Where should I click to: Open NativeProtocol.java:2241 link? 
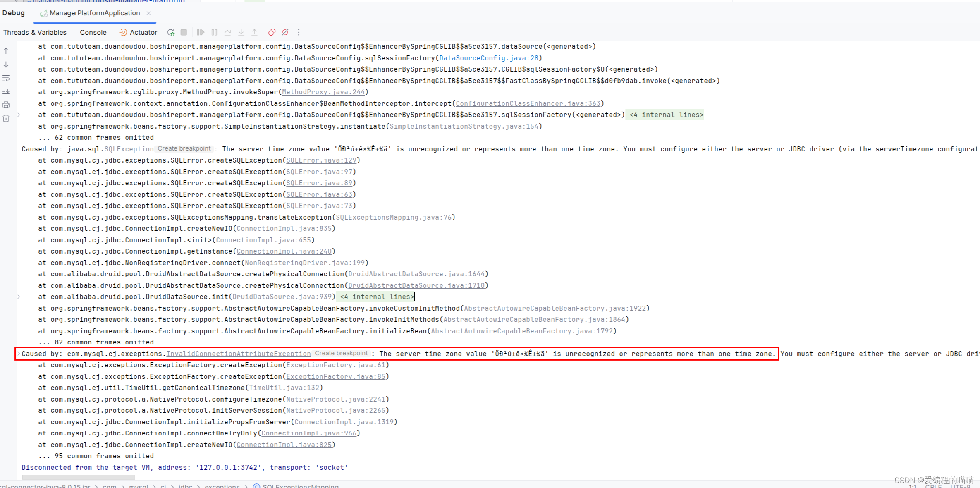(x=335, y=399)
